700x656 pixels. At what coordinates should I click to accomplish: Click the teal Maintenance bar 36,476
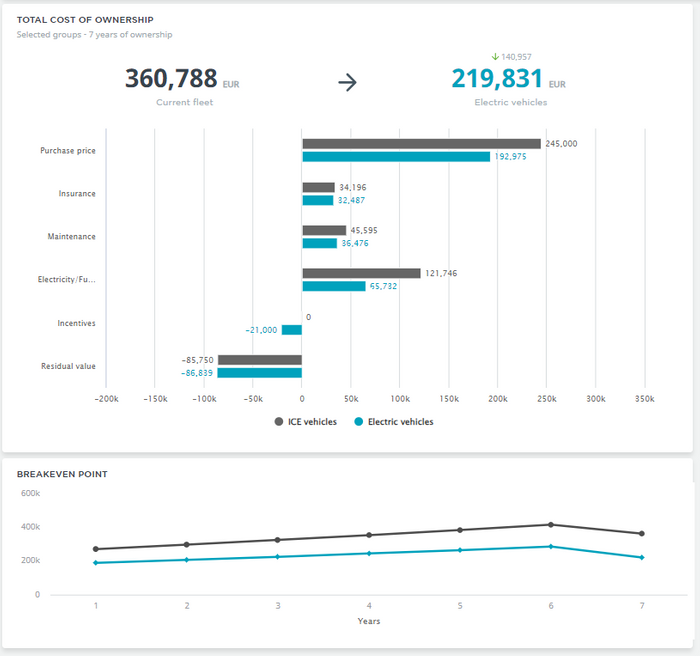(320, 243)
